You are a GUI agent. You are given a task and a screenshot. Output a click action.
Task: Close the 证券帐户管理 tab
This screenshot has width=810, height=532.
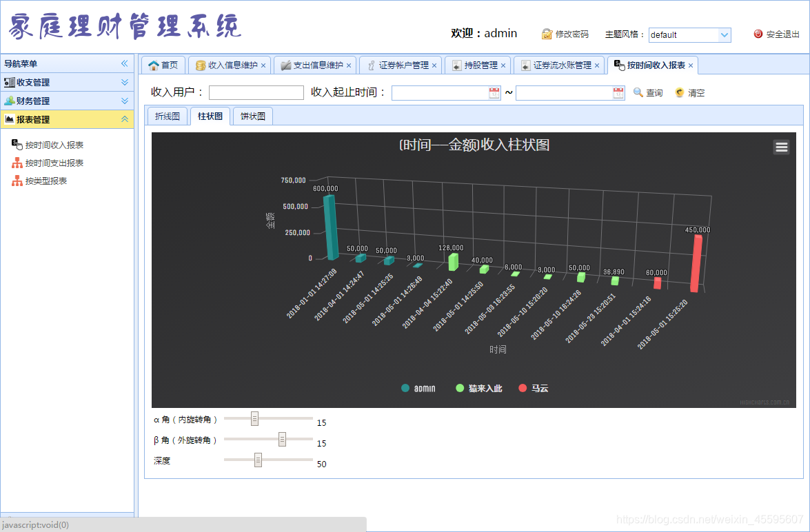click(434, 65)
